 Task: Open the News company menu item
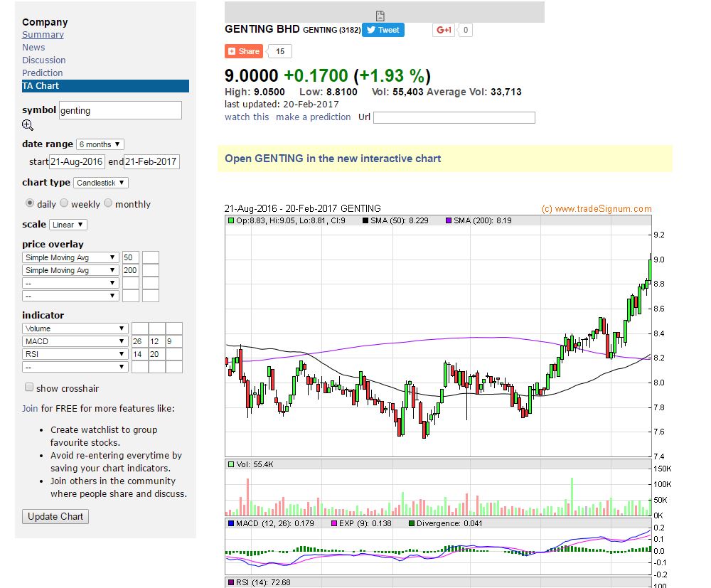pos(33,47)
